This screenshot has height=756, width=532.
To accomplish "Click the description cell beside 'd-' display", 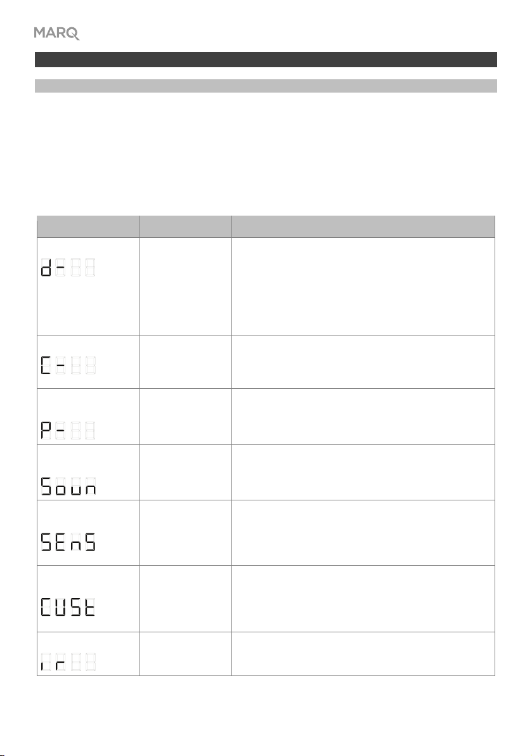I will tap(363, 287).
